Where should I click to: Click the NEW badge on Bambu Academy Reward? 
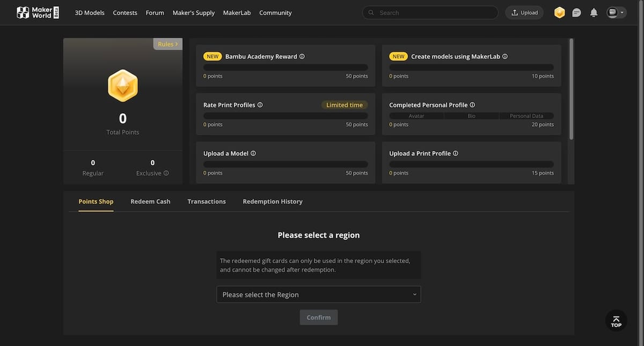213,56
